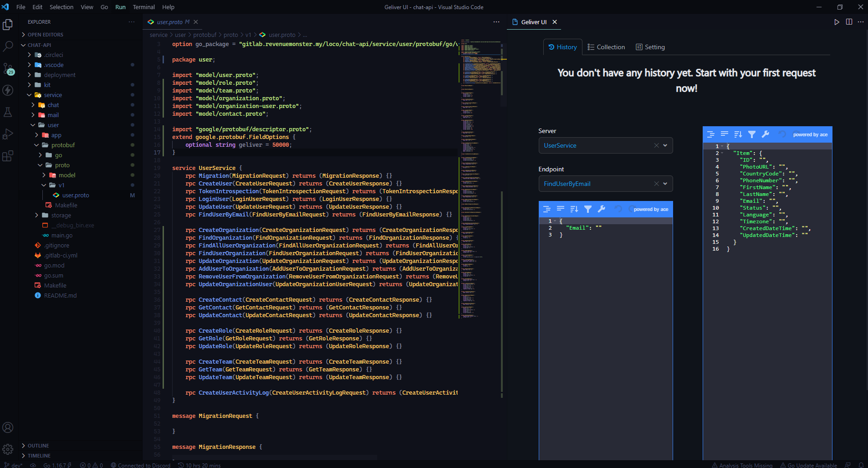Format JSON in the request editor

547,209
